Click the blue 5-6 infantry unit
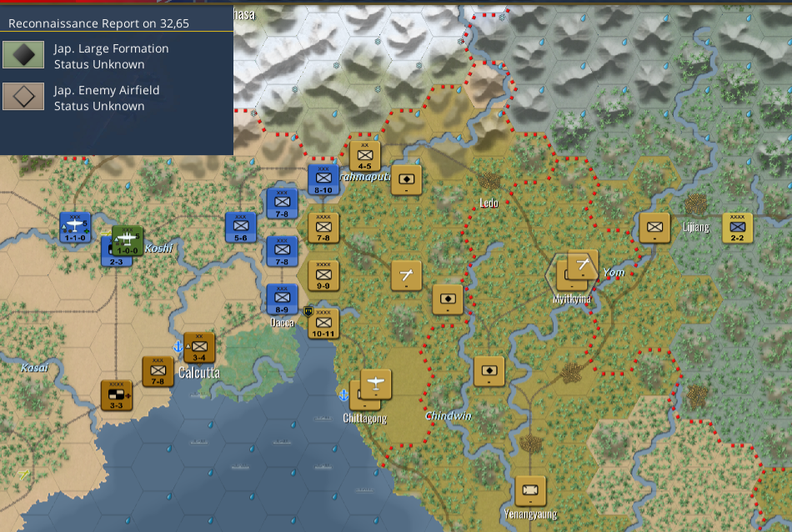Viewport: 792px width, 532px height. point(241,228)
